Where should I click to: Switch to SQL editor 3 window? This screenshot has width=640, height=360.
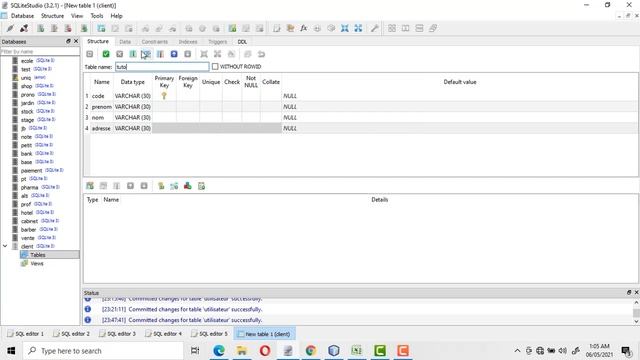pos(118,334)
